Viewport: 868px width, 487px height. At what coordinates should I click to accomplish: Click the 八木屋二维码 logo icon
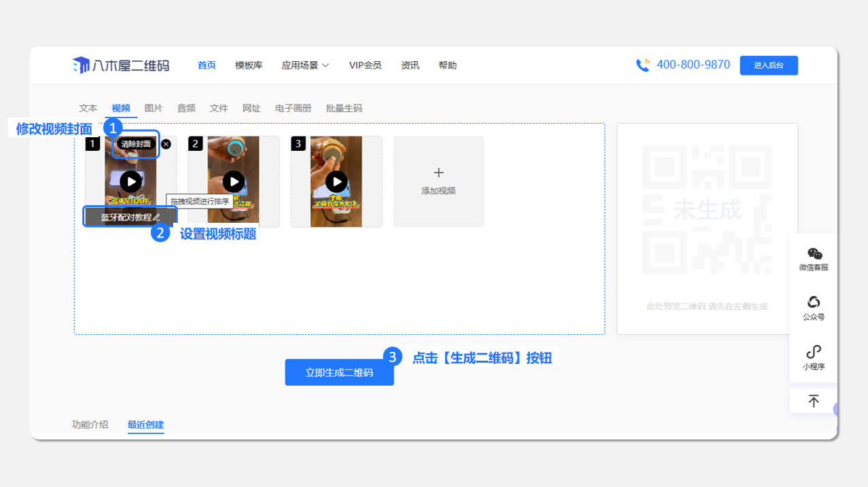pos(81,65)
